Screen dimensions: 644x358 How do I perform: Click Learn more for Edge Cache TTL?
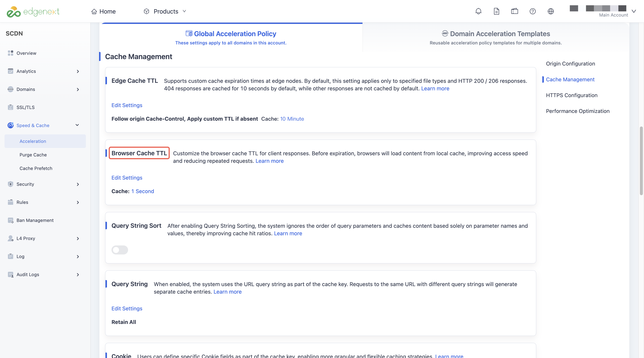pos(435,88)
